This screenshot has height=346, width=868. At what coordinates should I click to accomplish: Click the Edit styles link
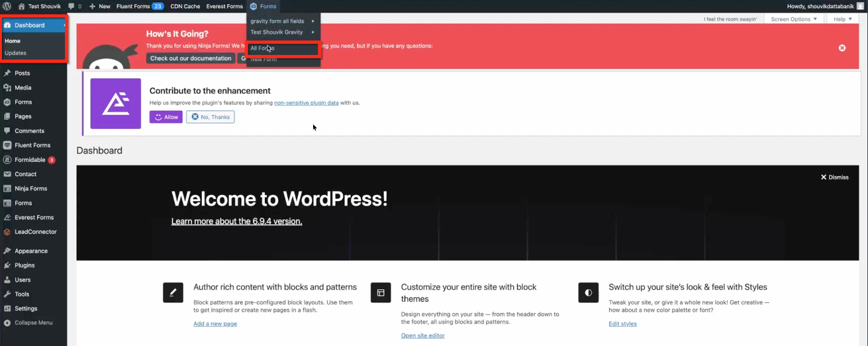pos(623,324)
